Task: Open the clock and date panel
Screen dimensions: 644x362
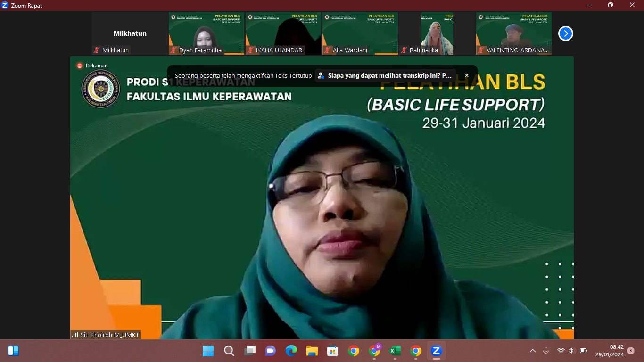Action: coord(609,351)
